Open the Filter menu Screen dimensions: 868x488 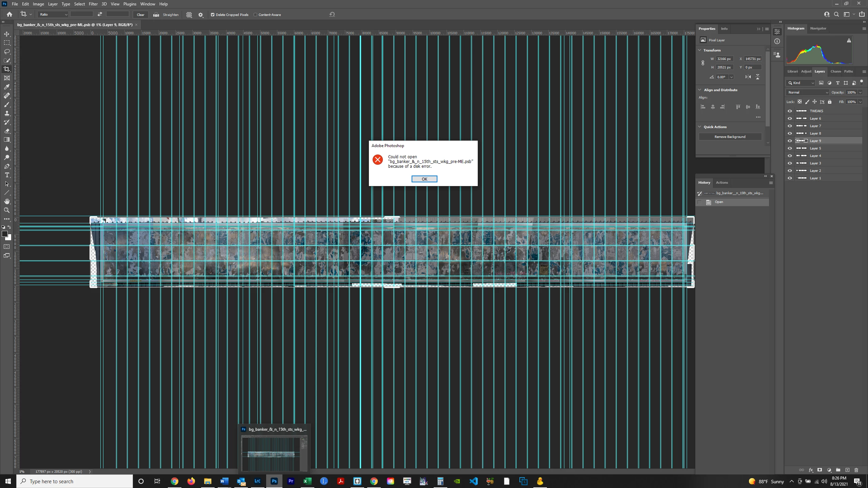(93, 4)
